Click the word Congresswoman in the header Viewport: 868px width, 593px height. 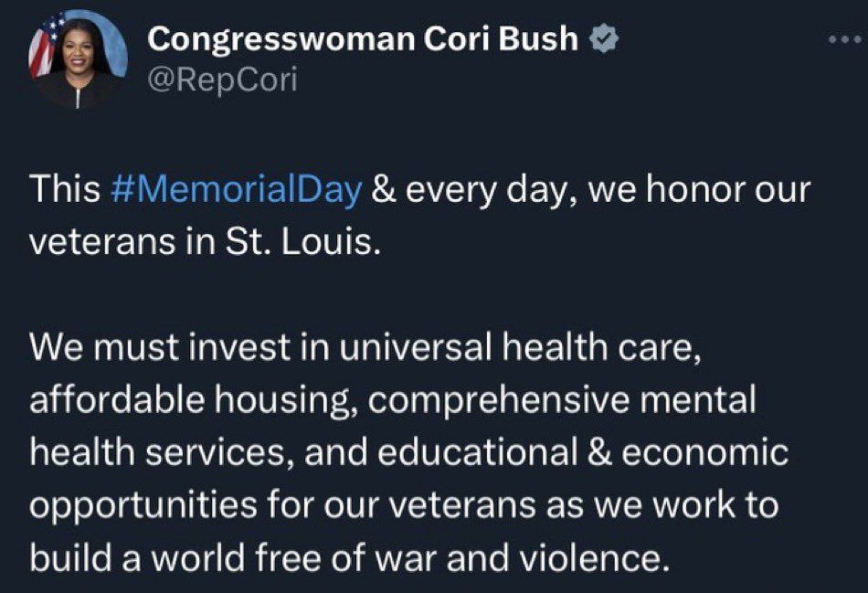[281, 40]
